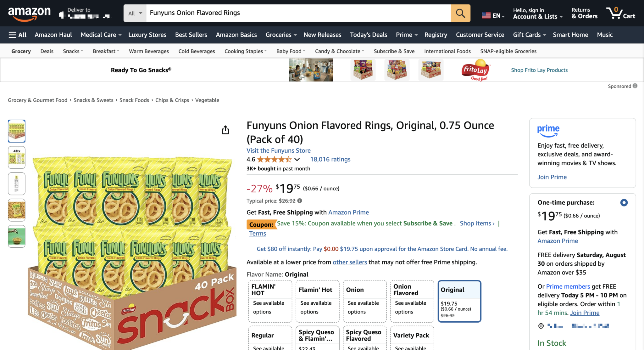
Task: Click the share icon on the product page
Action: [225, 130]
